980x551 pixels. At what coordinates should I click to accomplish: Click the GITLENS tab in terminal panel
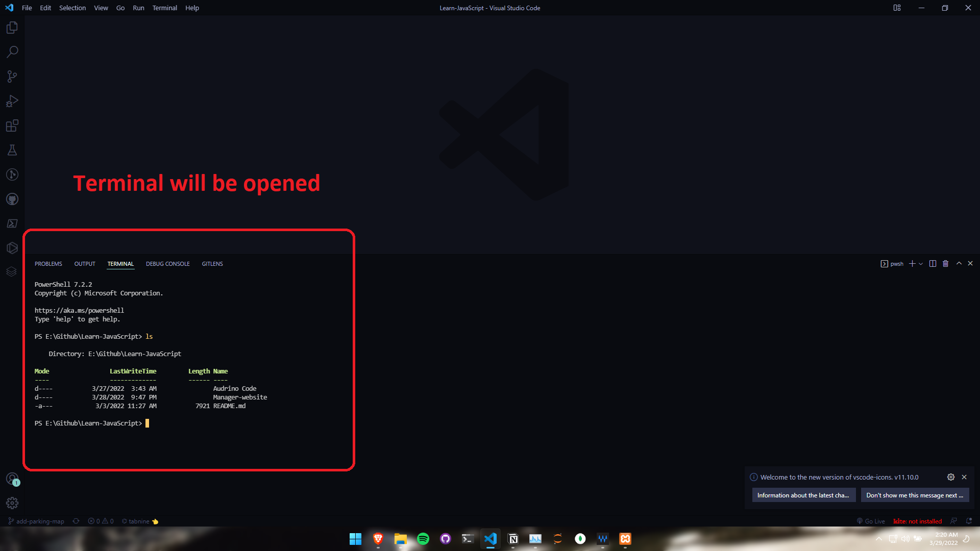[212, 263]
